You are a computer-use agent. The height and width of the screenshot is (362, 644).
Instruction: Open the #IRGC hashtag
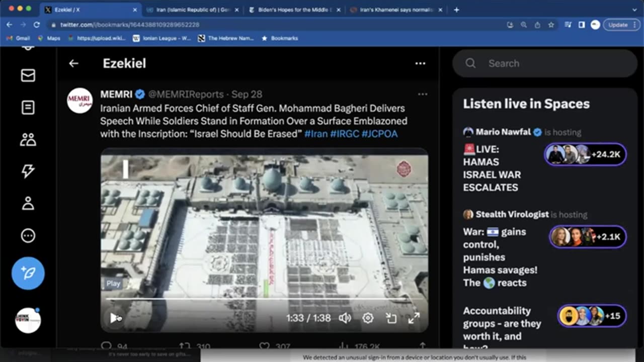click(x=344, y=134)
